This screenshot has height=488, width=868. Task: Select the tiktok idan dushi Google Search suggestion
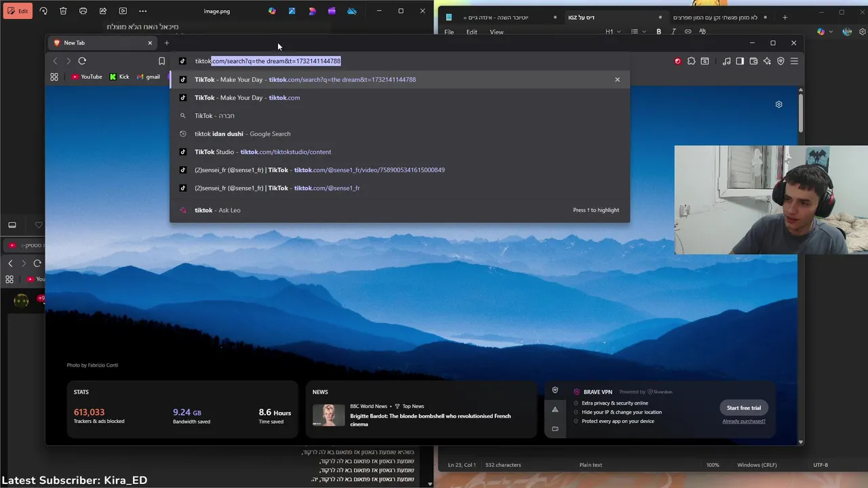pyautogui.click(x=399, y=134)
